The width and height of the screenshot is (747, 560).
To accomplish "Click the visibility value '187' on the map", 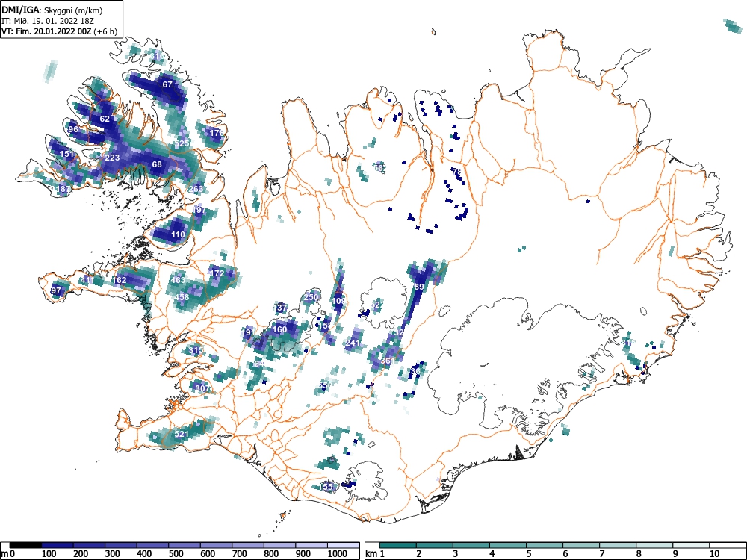I will (x=63, y=189).
